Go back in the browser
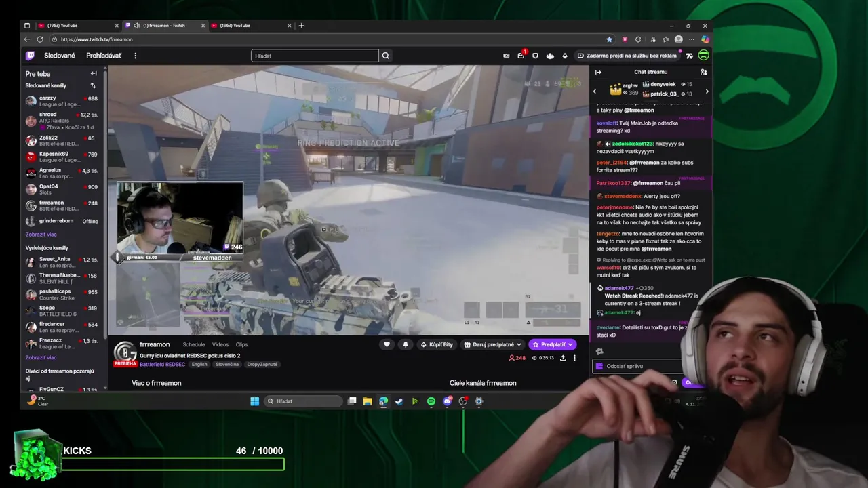This screenshot has width=868, height=488. click(28, 39)
